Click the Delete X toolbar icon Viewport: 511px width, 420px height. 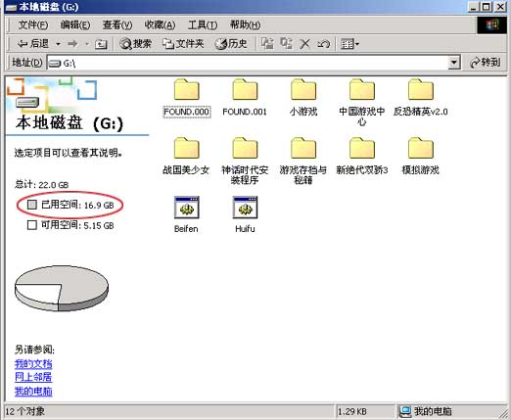[x=304, y=44]
